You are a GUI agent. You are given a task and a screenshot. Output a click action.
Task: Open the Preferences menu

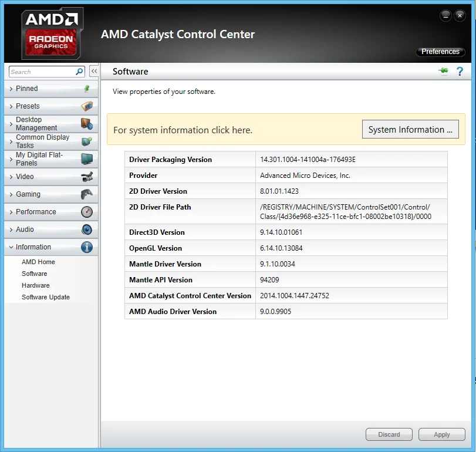point(440,52)
